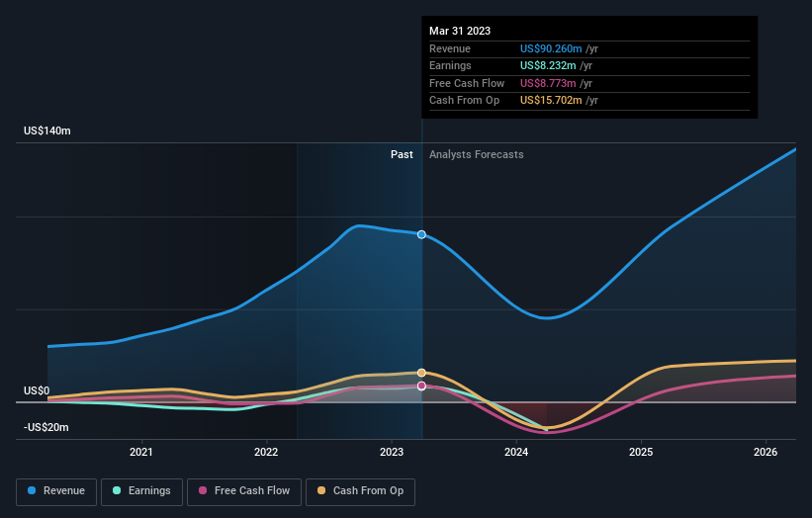Click the Revenue row label in tooltip
This screenshot has width=812, height=518.
click(x=450, y=48)
